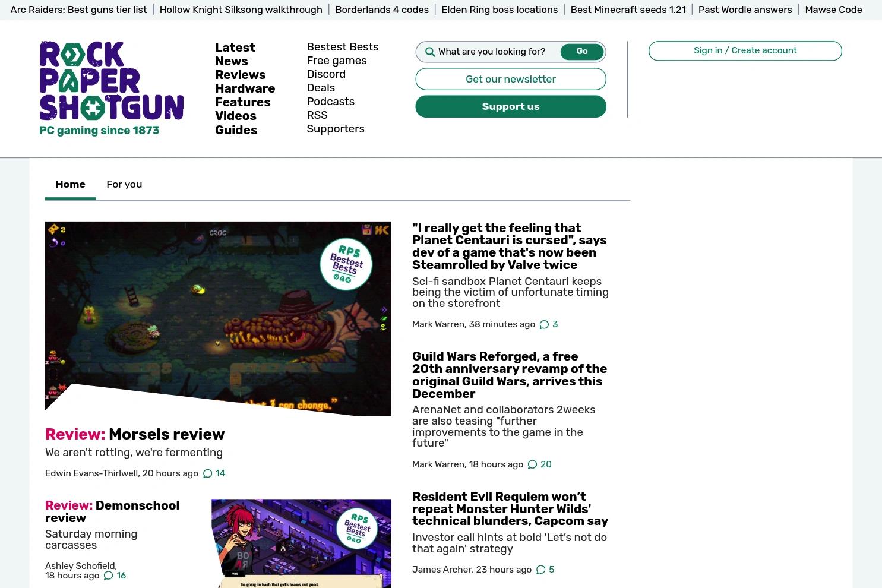Click author Mark Warren on Planet Centauri article

pyautogui.click(x=438, y=325)
